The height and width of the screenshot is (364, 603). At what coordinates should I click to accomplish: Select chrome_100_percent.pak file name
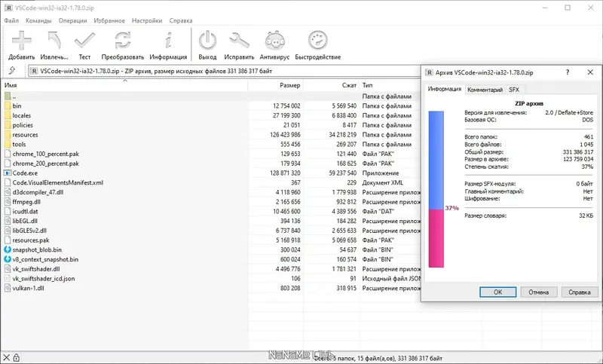[x=46, y=154]
